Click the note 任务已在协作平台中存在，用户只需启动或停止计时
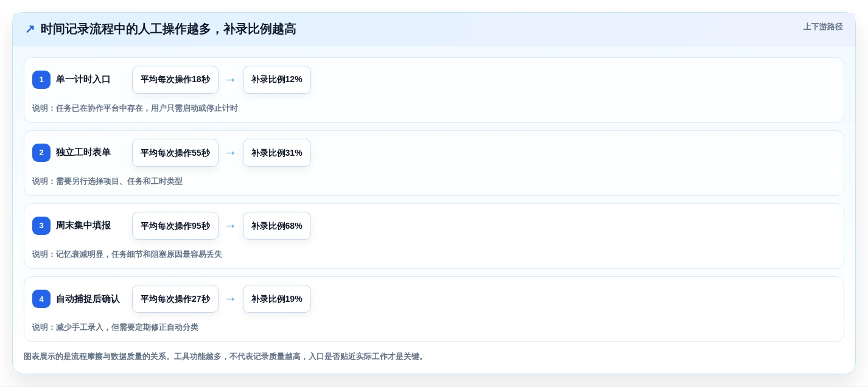 135,108
